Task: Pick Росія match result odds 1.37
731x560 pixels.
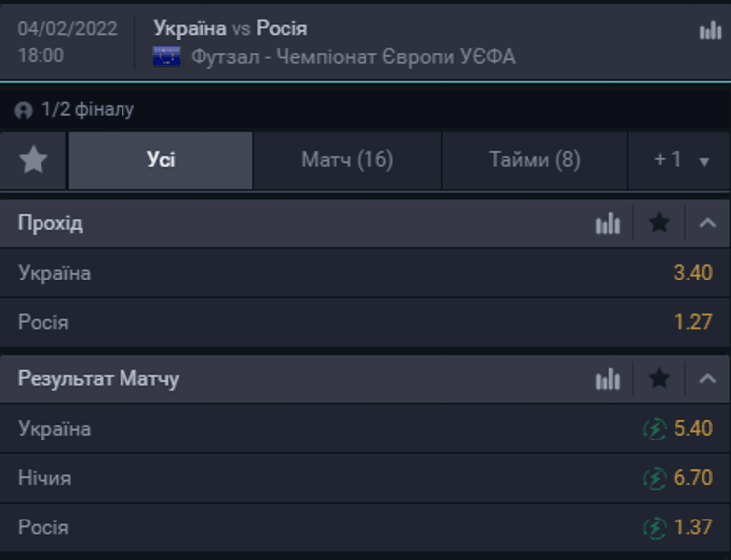Action: (691, 527)
